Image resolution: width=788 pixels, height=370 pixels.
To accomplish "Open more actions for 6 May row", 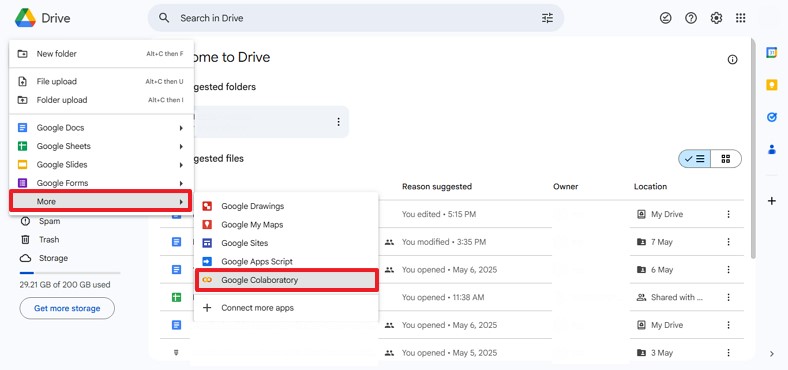I will click(x=728, y=269).
